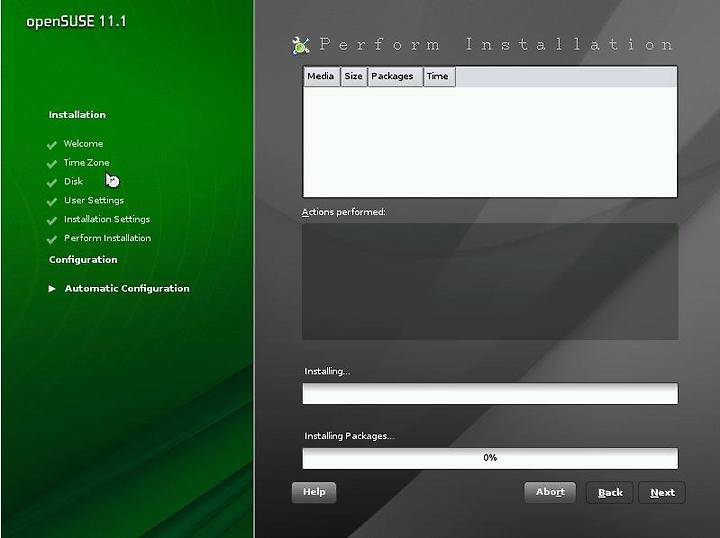Image resolution: width=720 pixels, height=538 pixels.
Task: Click the checkmark next to Installation Settings
Action: pyautogui.click(x=52, y=220)
